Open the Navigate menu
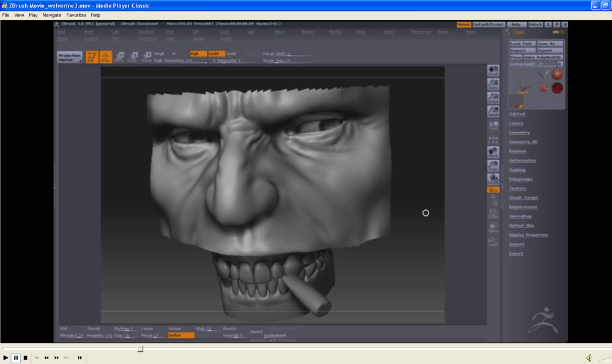This screenshot has height=364, width=612. (x=52, y=15)
